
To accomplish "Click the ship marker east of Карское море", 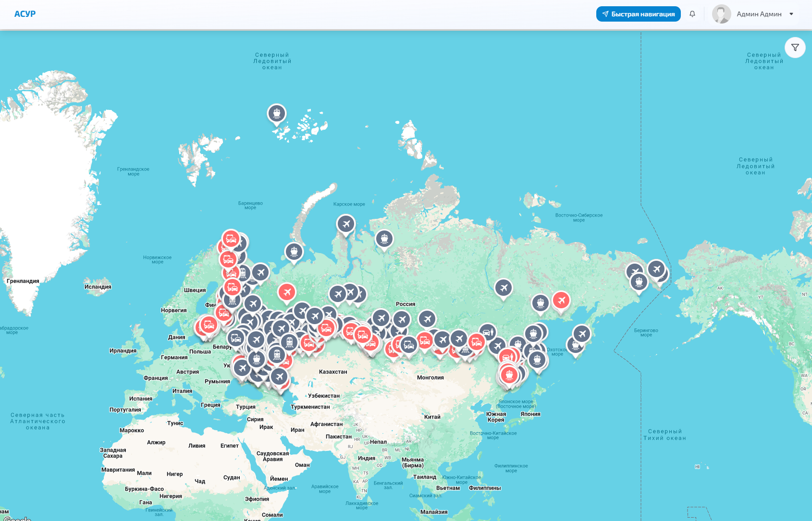I will [383, 238].
